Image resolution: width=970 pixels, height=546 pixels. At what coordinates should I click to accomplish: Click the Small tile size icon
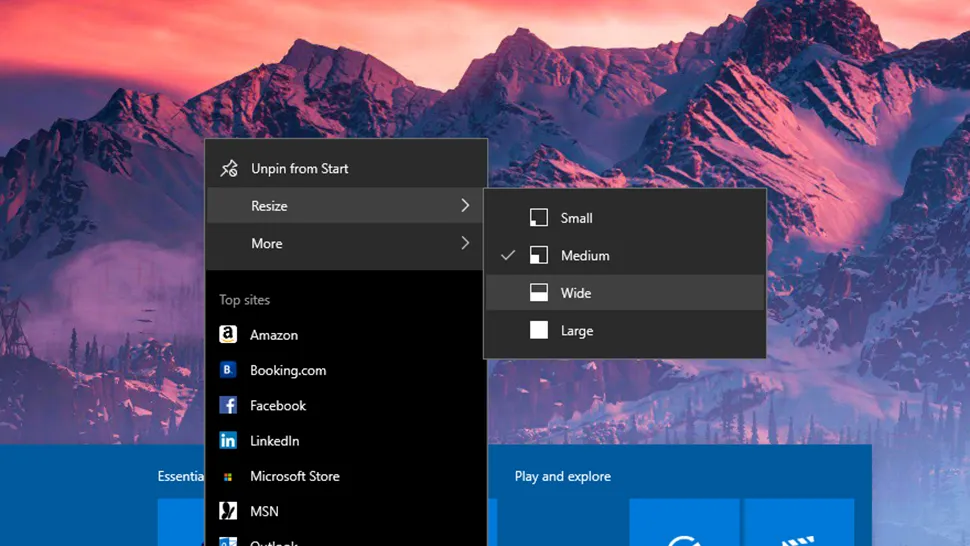pos(539,218)
